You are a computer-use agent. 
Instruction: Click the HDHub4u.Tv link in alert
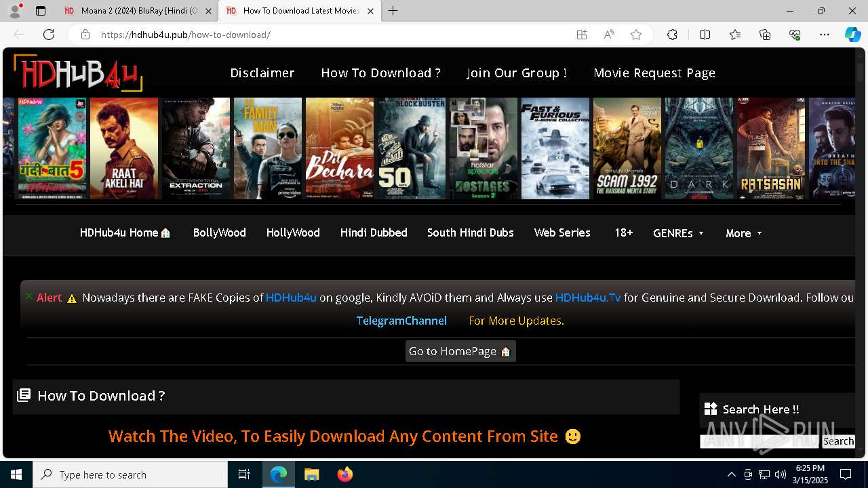click(588, 298)
